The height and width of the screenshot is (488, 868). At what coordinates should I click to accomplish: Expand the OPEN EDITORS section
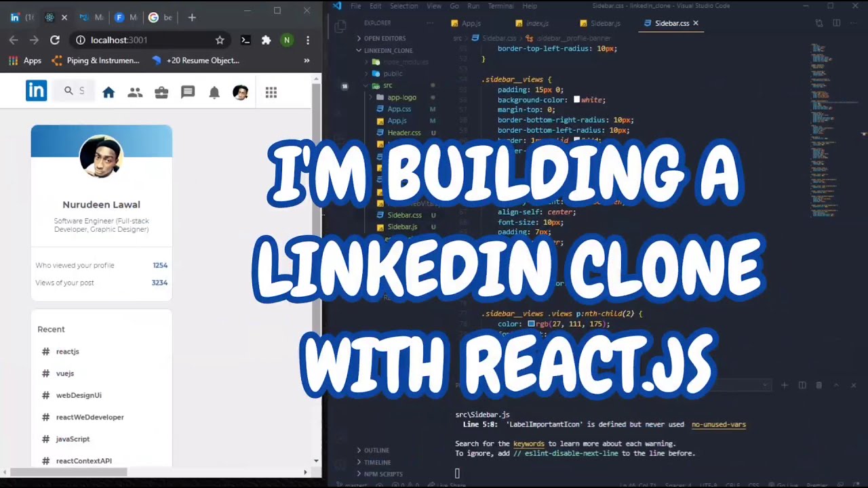[x=384, y=39]
